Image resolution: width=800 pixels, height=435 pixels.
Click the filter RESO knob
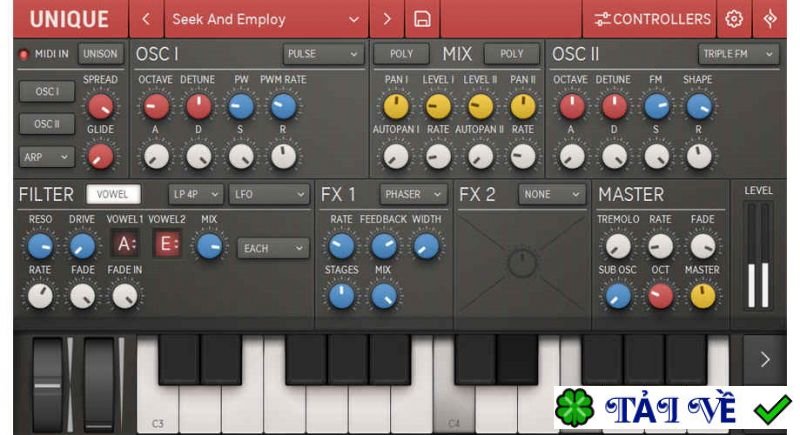point(40,246)
